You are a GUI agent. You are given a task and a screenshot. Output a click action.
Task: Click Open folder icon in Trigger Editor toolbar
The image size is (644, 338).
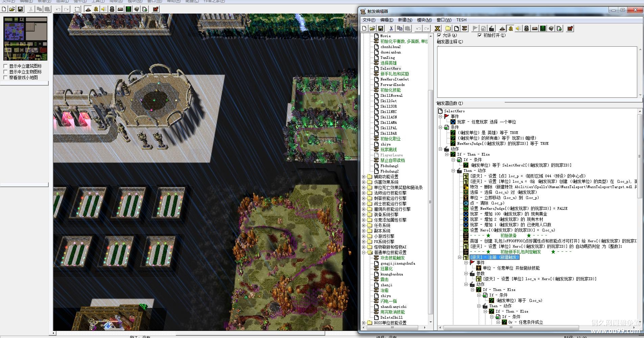tap(372, 28)
